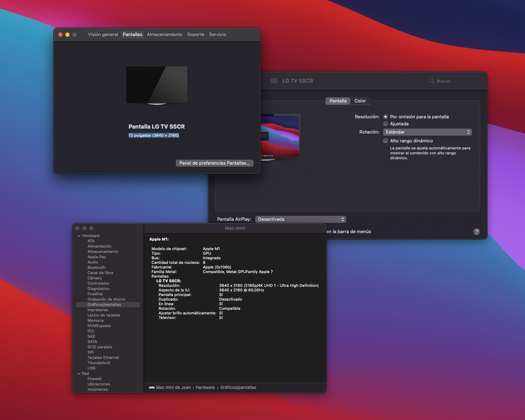Select the 'Ajustada' resolution option

pyautogui.click(x=386, y=124)
